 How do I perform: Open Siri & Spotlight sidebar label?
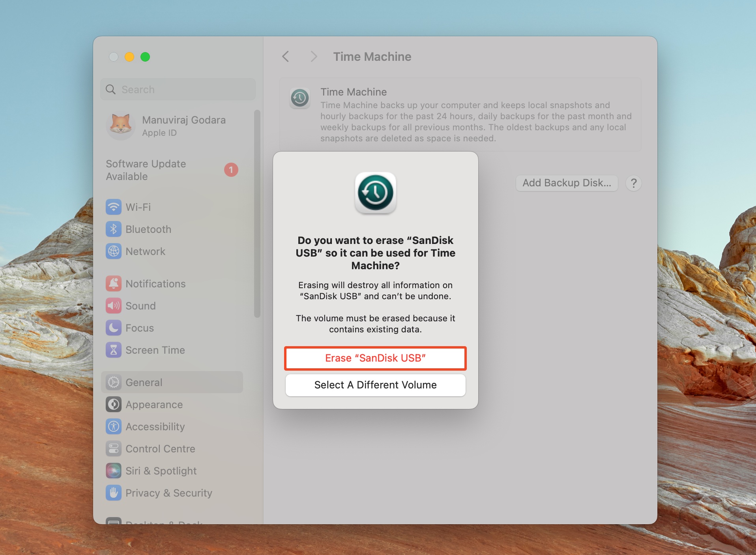click(161, 471)
